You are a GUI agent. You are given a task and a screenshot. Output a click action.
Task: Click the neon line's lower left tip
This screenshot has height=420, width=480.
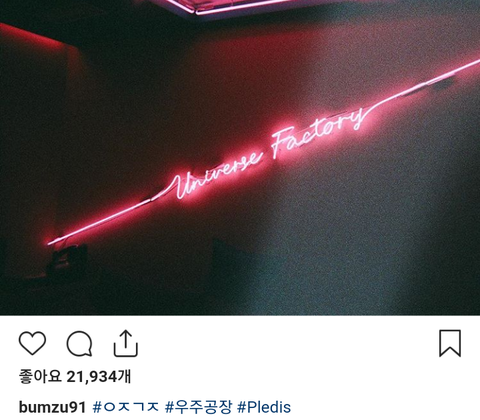(52, 243)
